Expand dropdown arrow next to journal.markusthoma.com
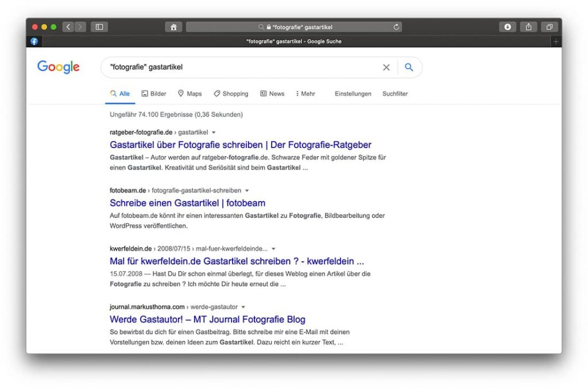This screenshot has height=388, width=588. (243, 307)
